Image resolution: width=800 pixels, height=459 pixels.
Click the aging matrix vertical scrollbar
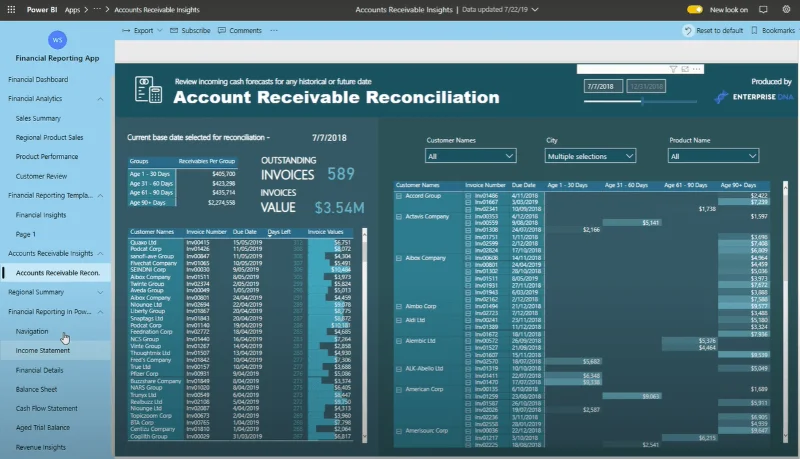785,312
